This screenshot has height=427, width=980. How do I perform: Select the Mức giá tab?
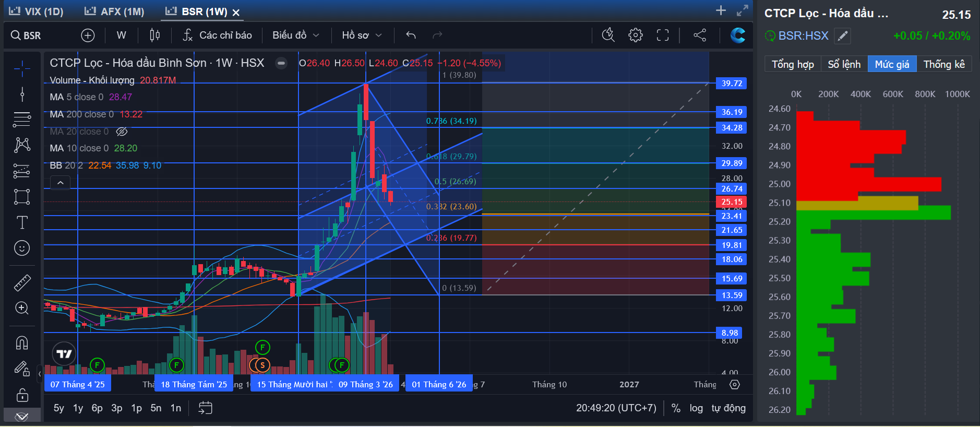pos(892,64)
